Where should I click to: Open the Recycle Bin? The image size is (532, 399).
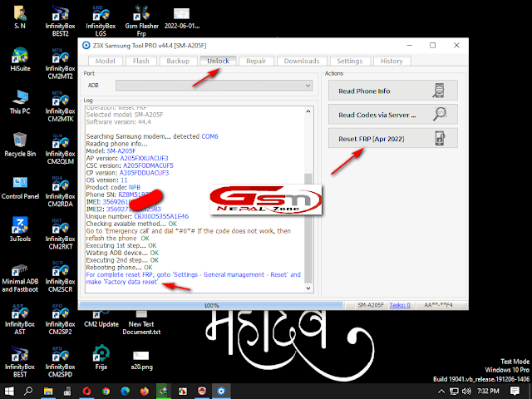pos(20,145)
